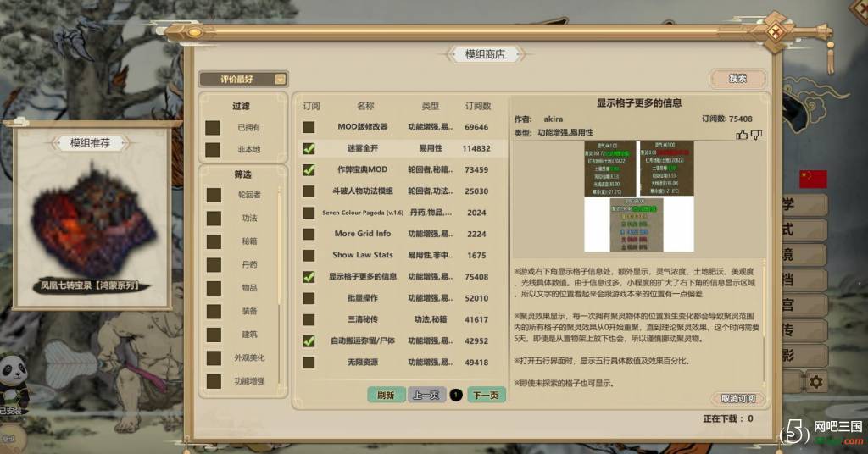Viewport: 868px width, 454px height.
Task: Select the 迷雾全开 mod name
Action: [363, 148]
